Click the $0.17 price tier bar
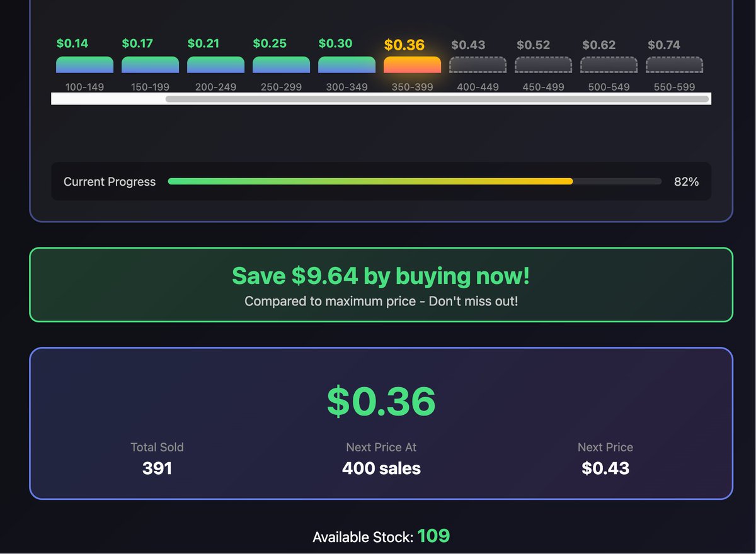 pyautogui.click(x=150, y=64)
